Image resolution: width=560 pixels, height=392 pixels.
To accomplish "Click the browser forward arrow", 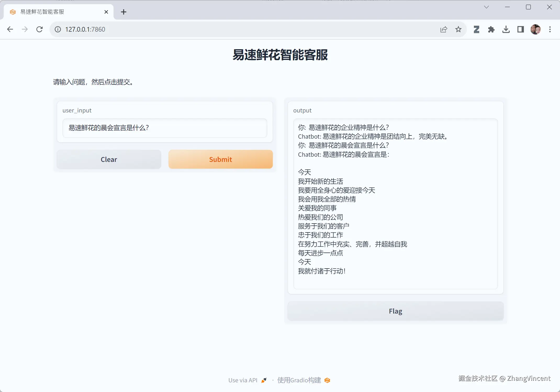I will coord(25,29).
